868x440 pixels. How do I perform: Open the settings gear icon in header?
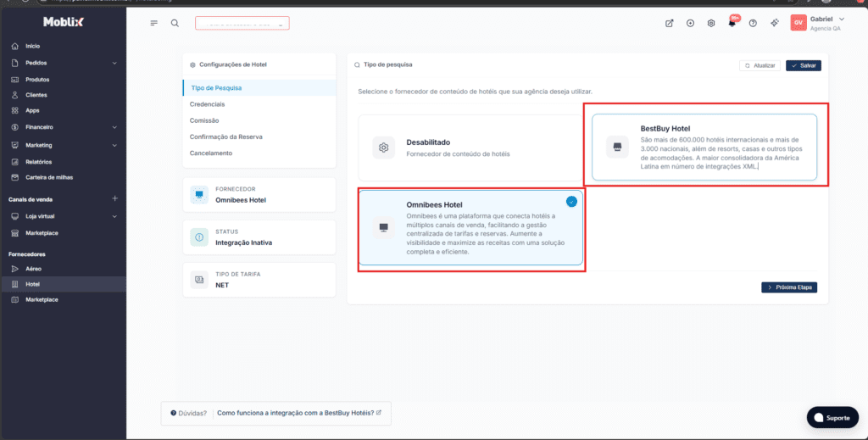click(711, 23)
